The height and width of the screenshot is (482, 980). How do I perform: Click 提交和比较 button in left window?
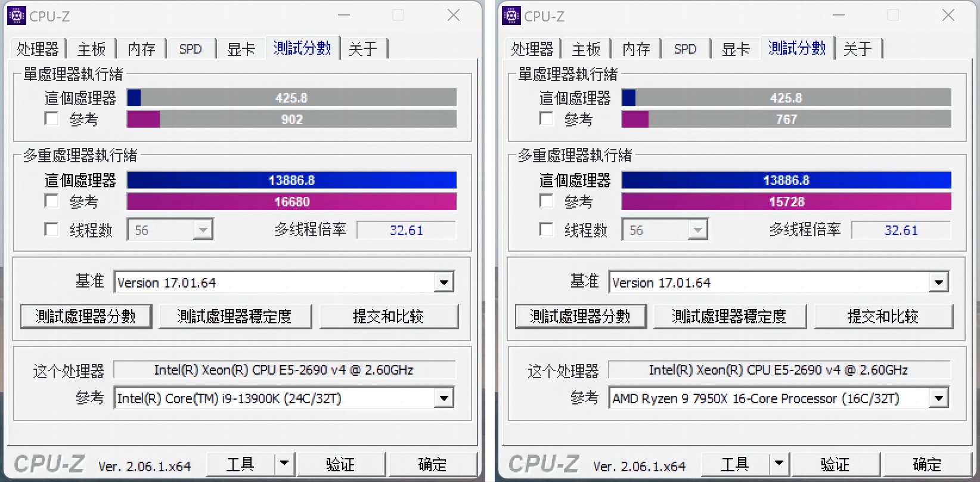pyautogui.click(x=389, y=316)
